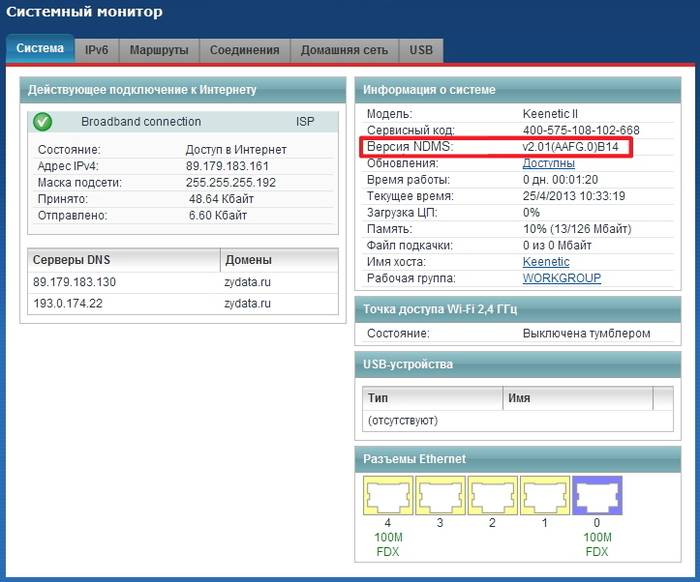
Task: Click the Домены column header
Action: point(278,260)
